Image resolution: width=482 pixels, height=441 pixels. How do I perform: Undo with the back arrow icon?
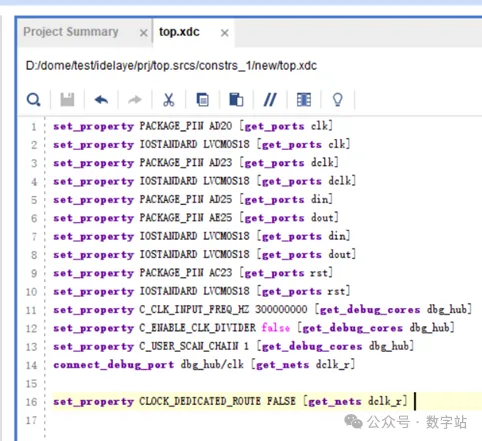(101, 100)
